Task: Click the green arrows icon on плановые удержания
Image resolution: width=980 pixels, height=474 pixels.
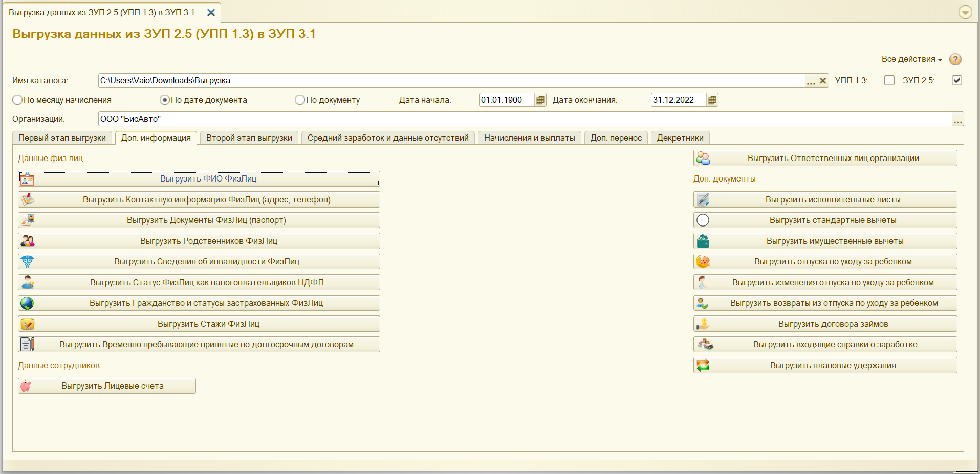Action: 703,366
